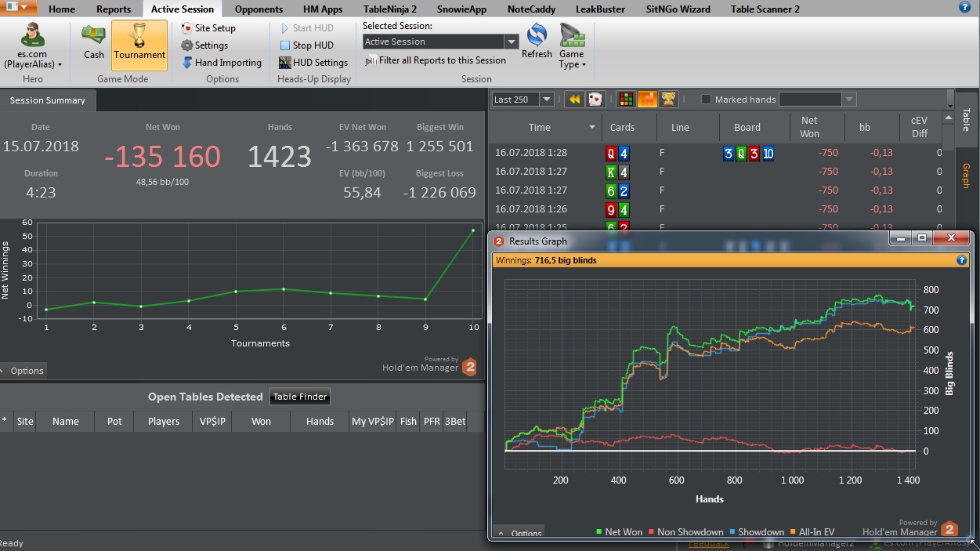Switch game mode to Cash
The image size is (980, 551).
pyautogui.click(x=94, y=43)
